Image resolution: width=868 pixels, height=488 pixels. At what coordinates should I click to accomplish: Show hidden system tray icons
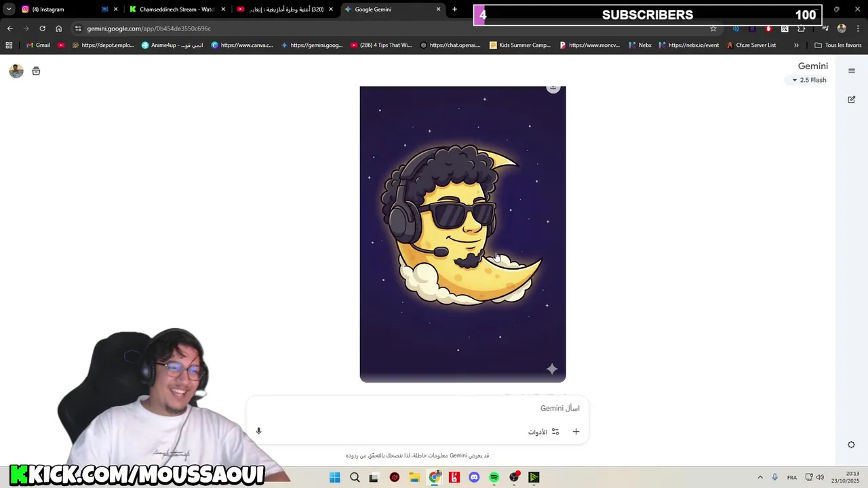coord(760,477)
